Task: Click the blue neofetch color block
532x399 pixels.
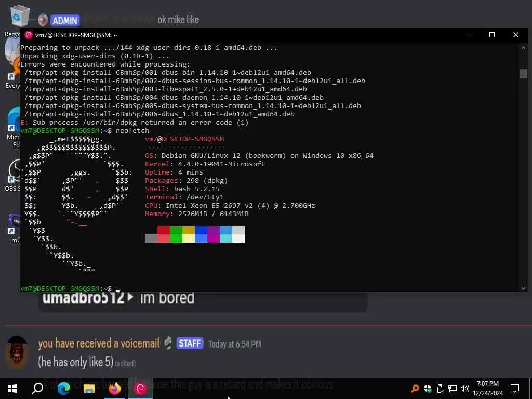Action: pyautogui.click(x=201, y=234)
